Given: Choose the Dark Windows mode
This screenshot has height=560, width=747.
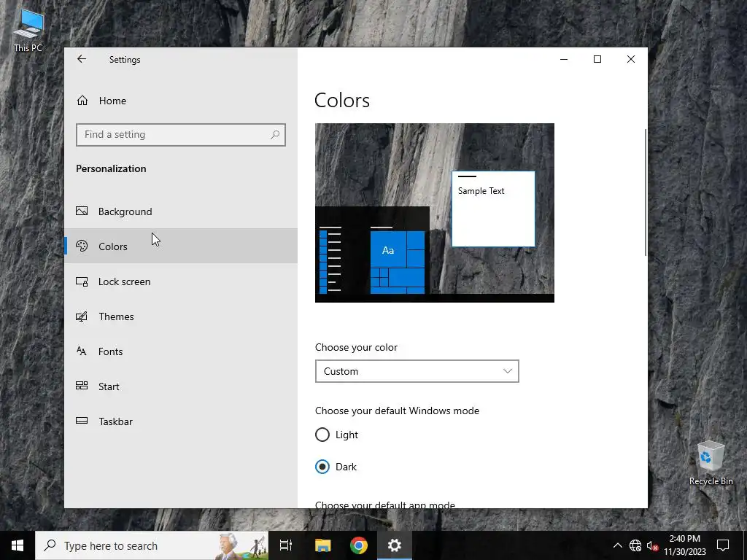Looking at the screenshot, I should (x=322, y=467).
